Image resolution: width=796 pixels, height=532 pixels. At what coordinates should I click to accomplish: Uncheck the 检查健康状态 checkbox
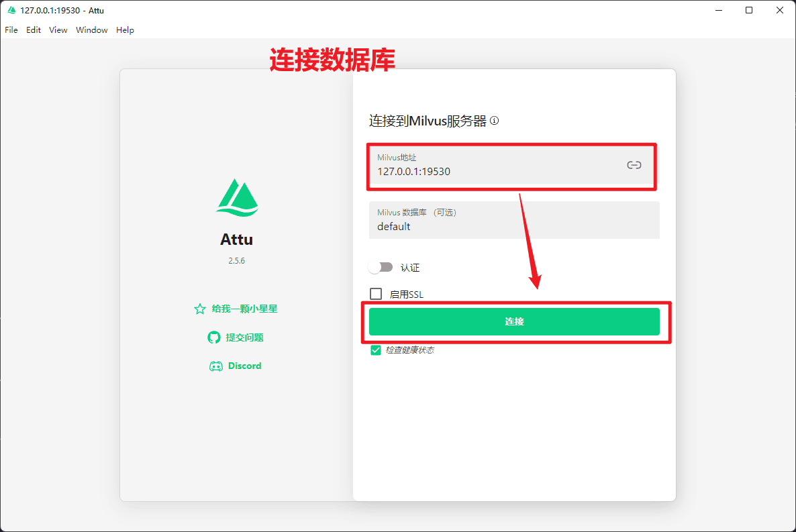click(x=376, y=350)
